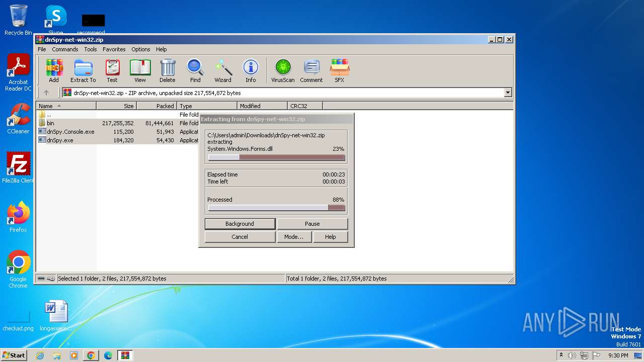Expand the archive path dropdown arrow
This screenshot has width=644, height=362.
click(x=508, y=93)
